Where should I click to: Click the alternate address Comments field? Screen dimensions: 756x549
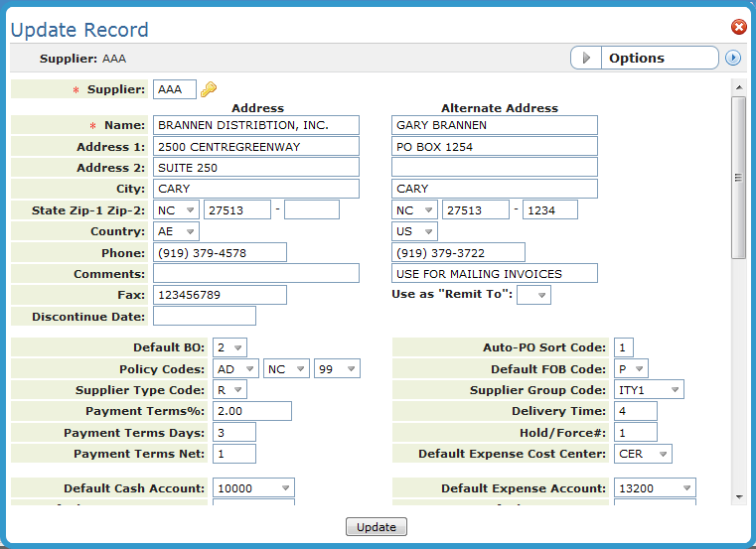[x=494, y=273]
